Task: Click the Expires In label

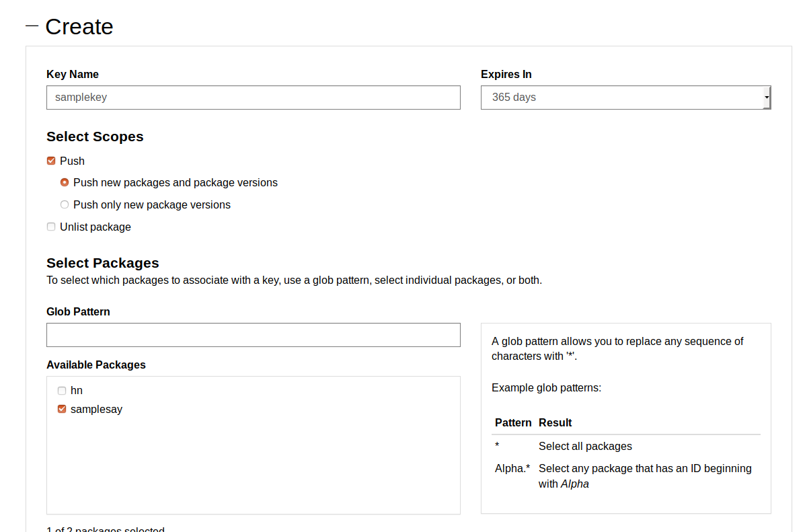Action: click(x=506, y=75)
